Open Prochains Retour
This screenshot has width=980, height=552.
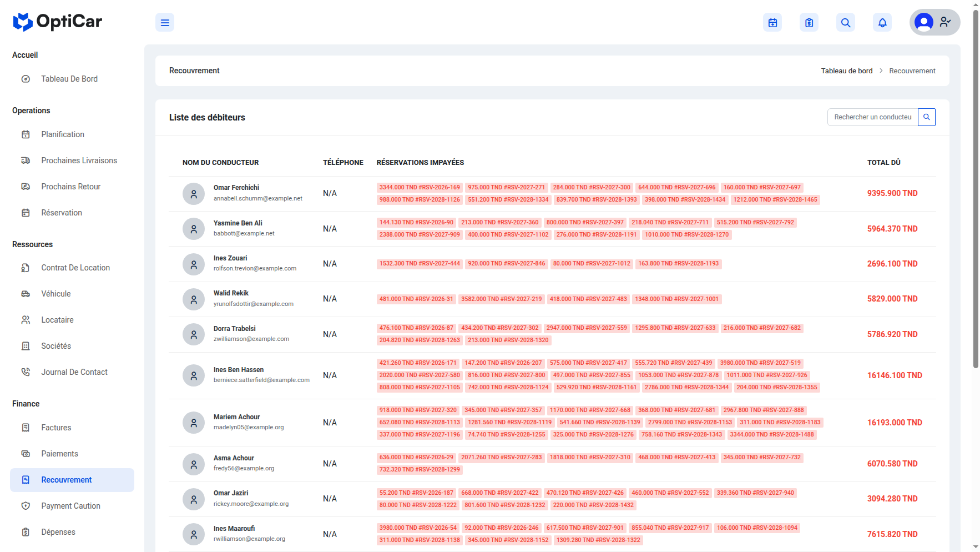coord(72,187)
